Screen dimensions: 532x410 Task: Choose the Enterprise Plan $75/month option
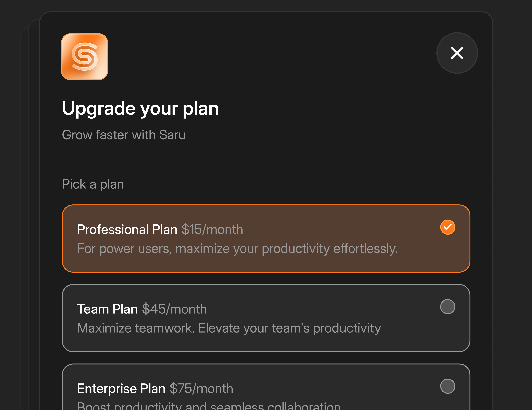click(x=266, y=389)
